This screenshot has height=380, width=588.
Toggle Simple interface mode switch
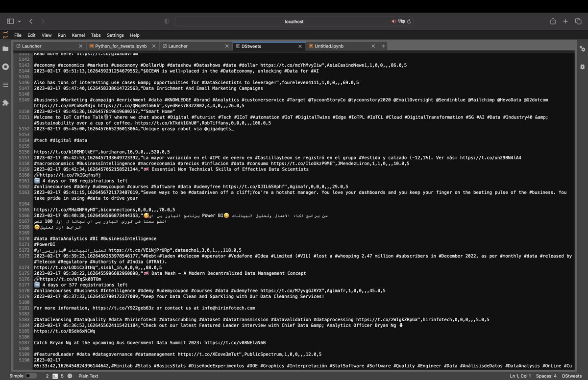tap(31, 376)
